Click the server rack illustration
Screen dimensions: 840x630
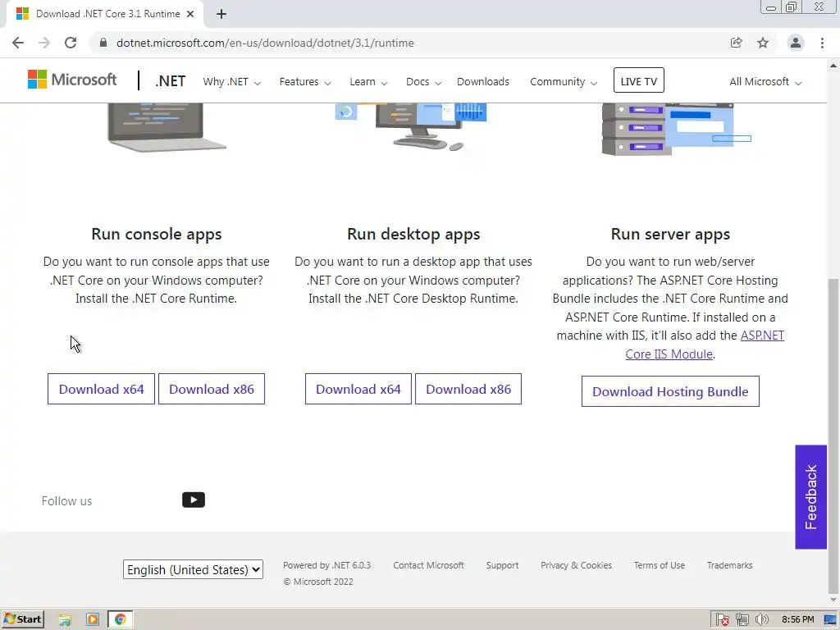(677, 129)
